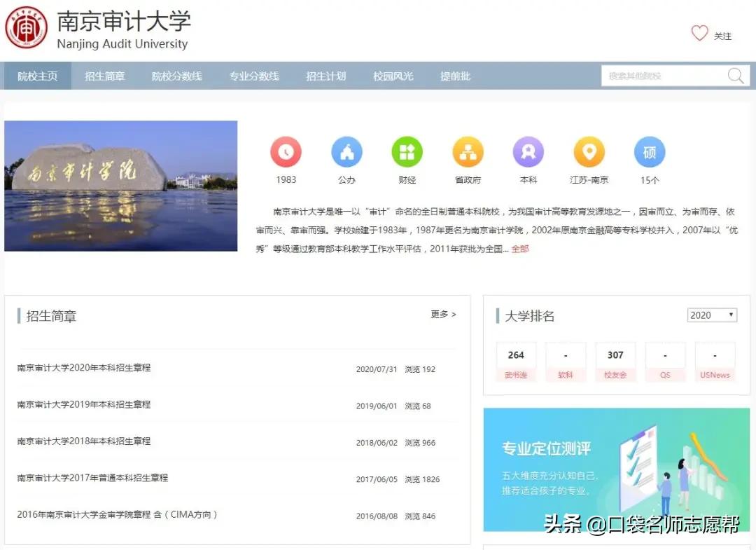Click the red clock icon for 1983
756x550 pixels.
[x=286, y=151]
